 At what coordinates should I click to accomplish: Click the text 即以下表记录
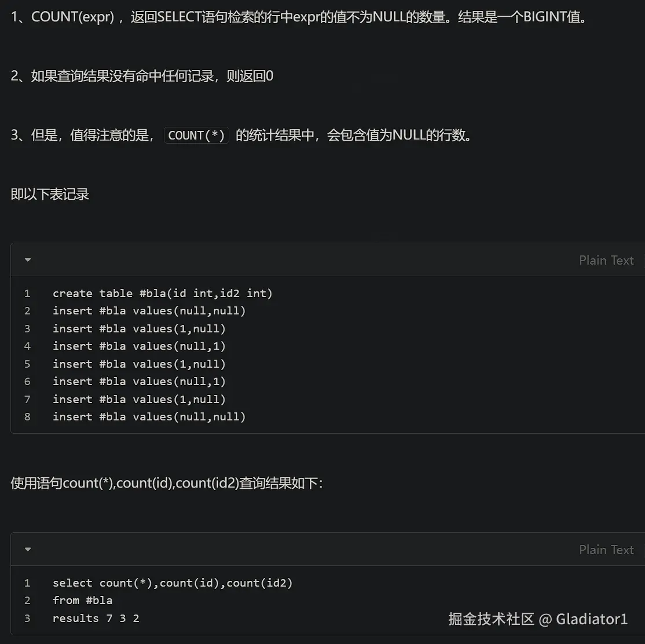click(50, 194)
